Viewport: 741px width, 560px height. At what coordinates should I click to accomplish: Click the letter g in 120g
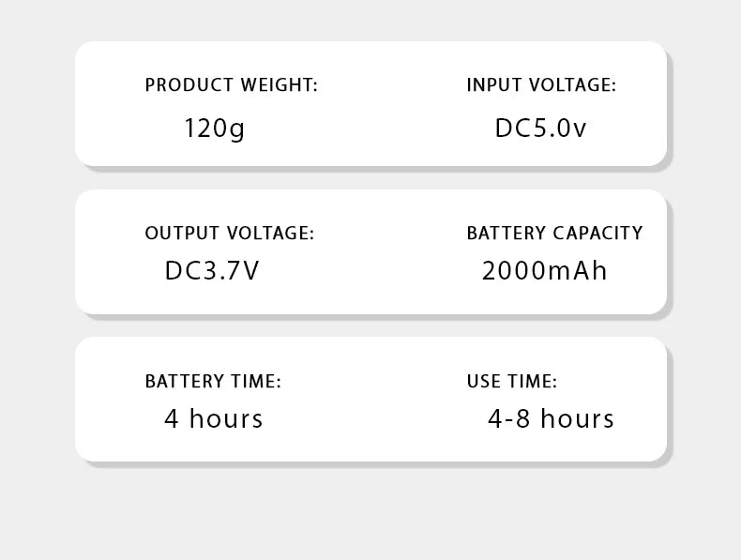(237, 131)
